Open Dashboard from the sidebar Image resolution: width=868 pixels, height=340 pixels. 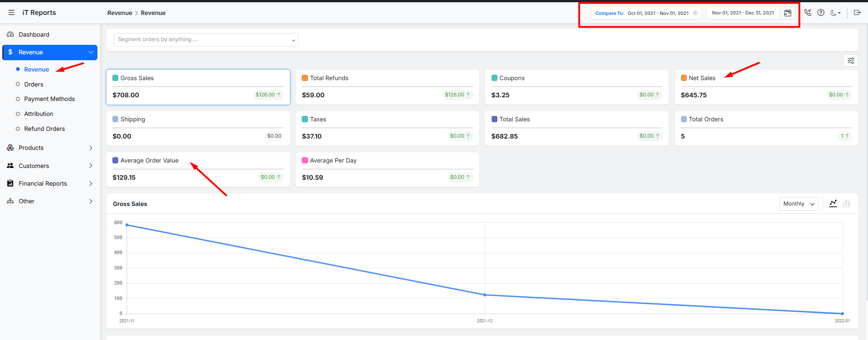click(34, 35)
